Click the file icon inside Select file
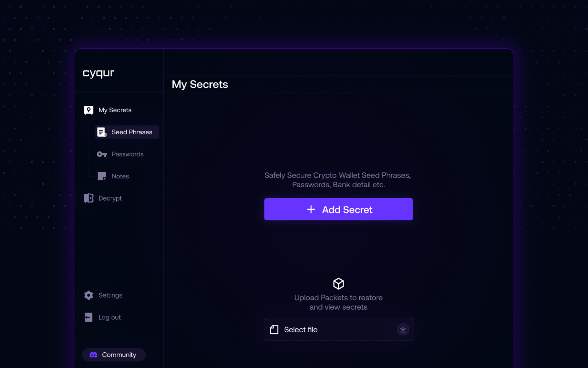 coord(274,329)
